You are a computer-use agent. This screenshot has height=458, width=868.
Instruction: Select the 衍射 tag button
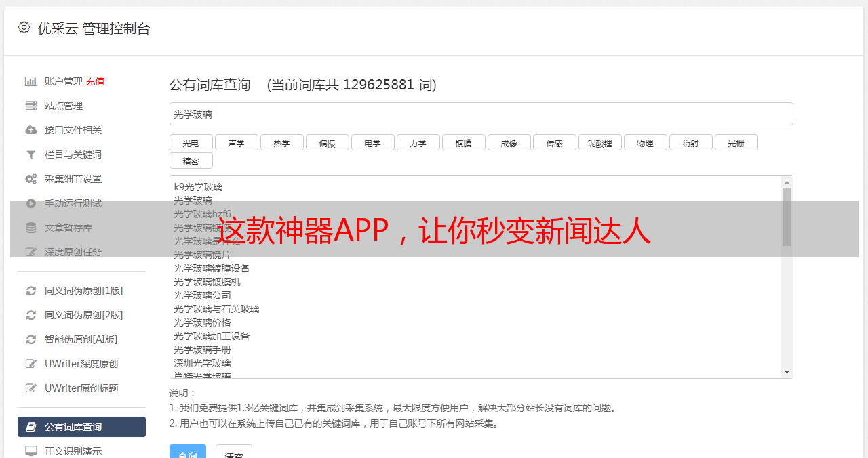(691, 142)
